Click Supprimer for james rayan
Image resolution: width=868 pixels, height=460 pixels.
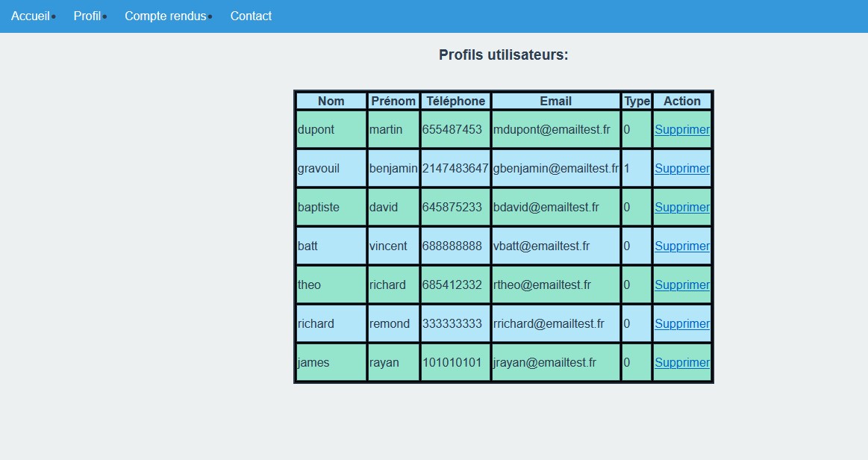[681, 363]
